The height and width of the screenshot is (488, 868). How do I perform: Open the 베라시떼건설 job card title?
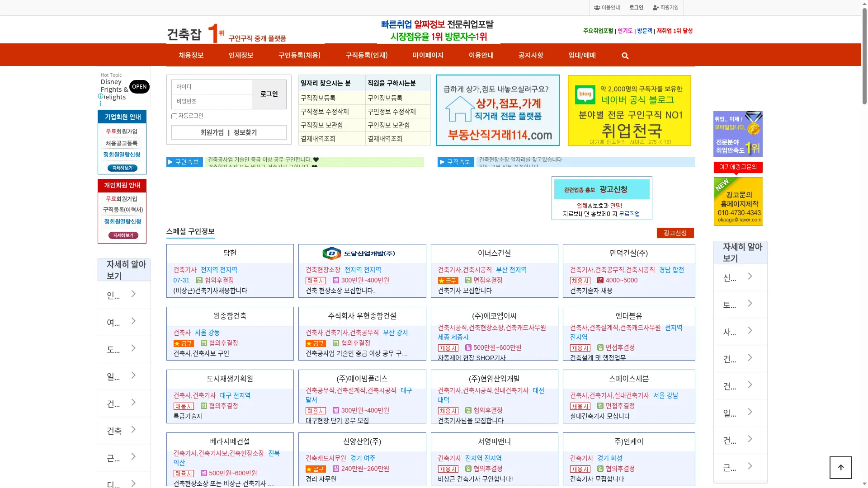tap(230, 441)
